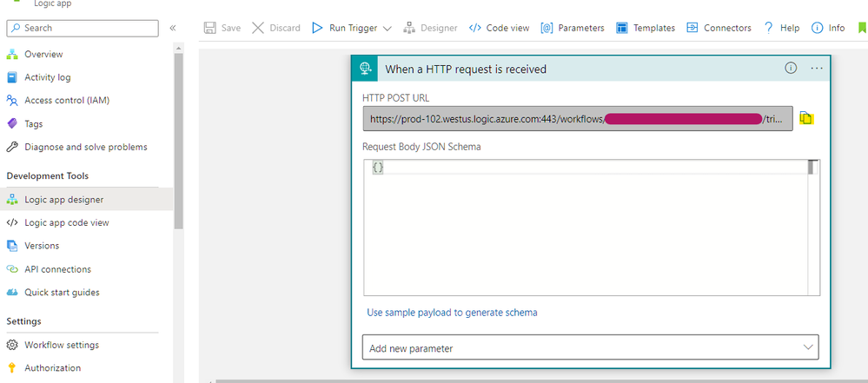Click the Parameters [@] icon

pyautogui.click(x=547, y=28)
